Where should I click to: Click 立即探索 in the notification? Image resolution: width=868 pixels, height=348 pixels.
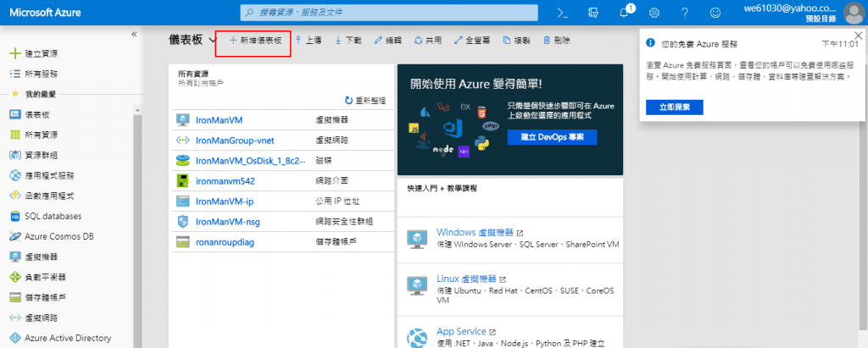pos(674,108)
